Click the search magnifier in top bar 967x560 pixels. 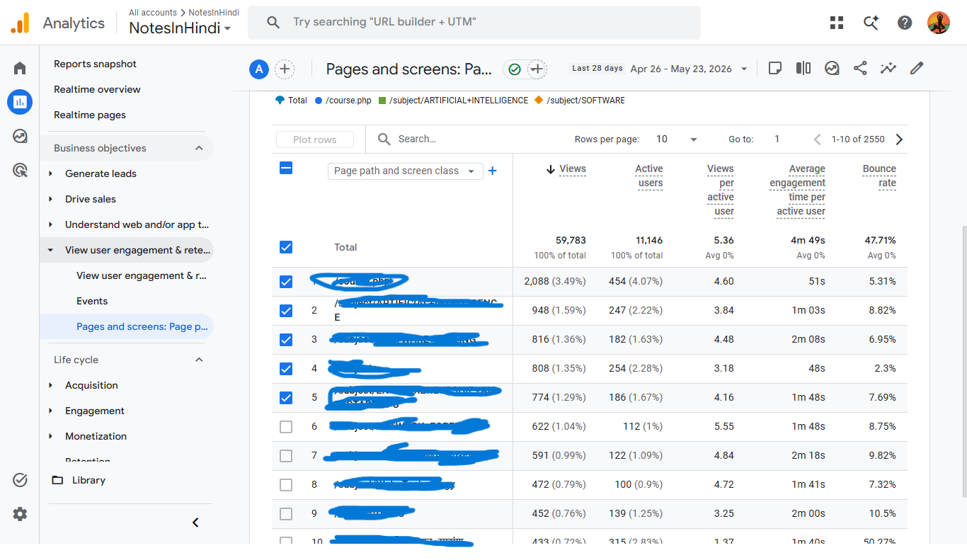click(273, 23)
